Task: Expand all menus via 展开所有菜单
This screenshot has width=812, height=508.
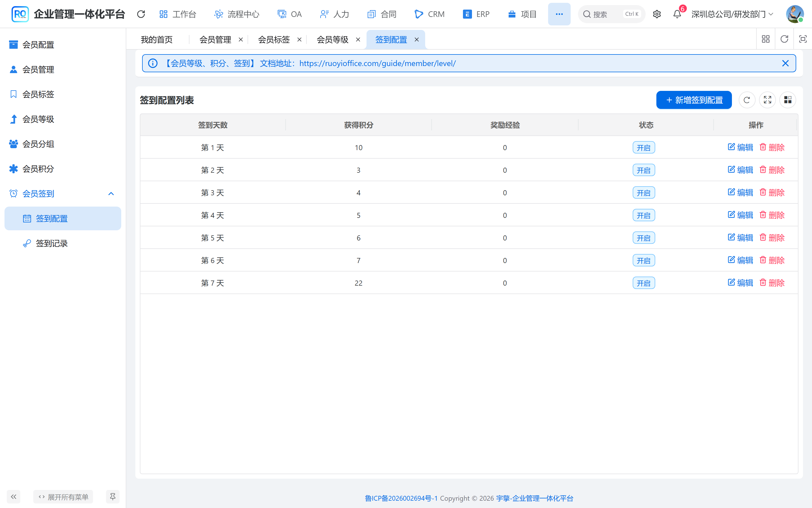Action: (x=63, y=497)
